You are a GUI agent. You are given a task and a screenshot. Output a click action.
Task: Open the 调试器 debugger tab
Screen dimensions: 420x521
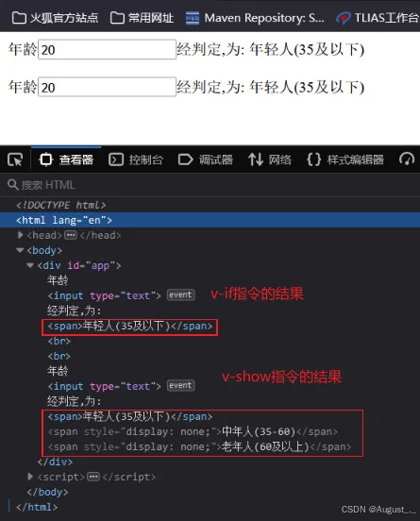206,160
